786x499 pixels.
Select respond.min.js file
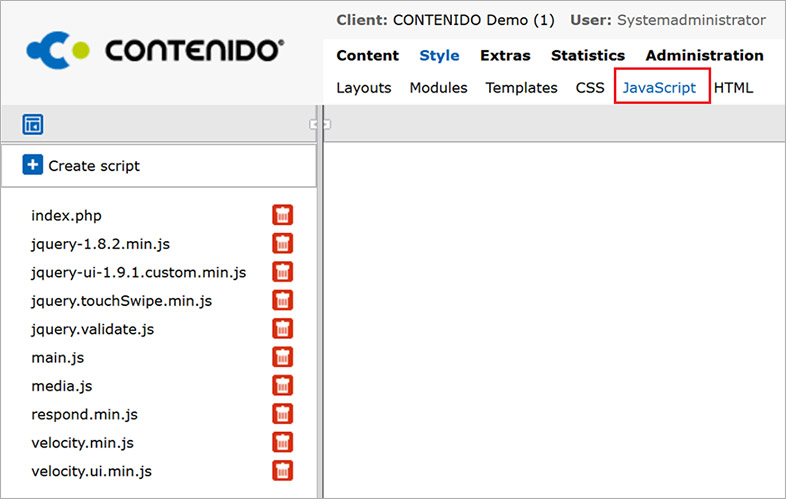click(x=84, y=415)
